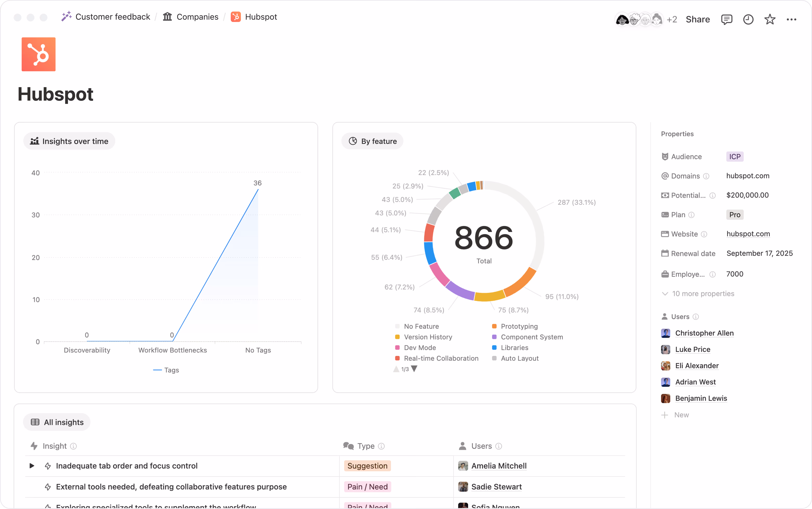Click Luke Price's avatar
Image resolution: width=812 pixels, height=509 pixels.
[665, 349]
